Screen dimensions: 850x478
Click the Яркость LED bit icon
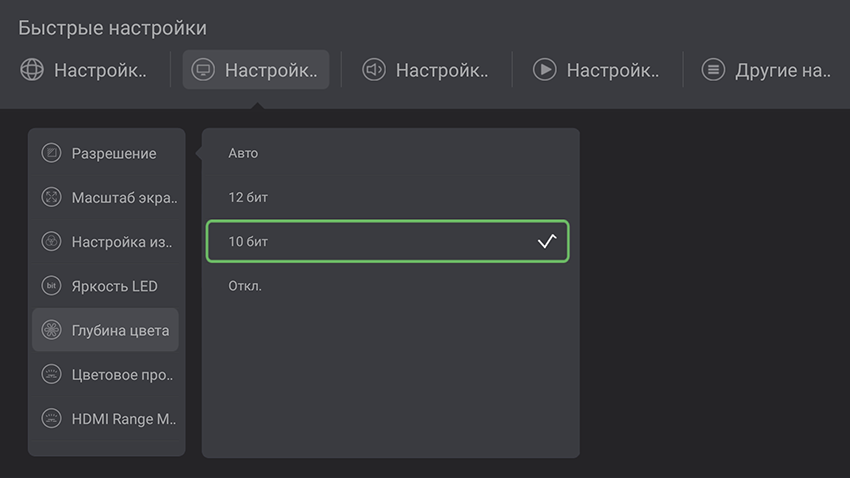pos(52,286)
